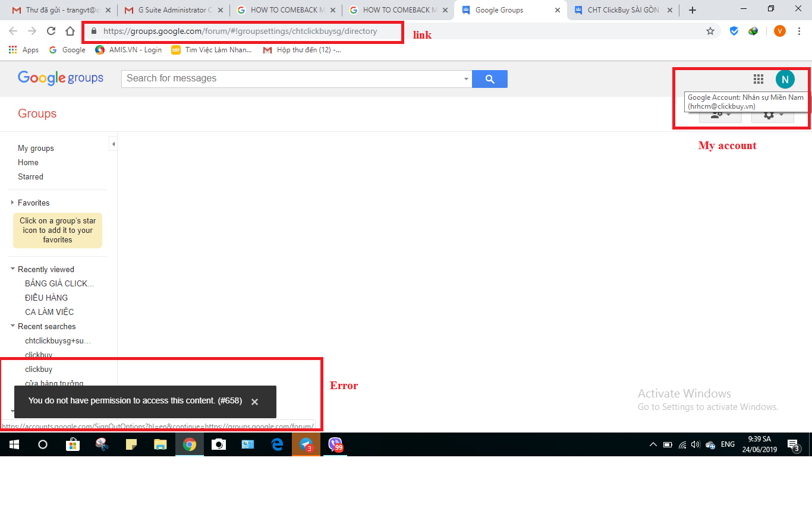The height and width of the screenshot is (505, 812).
Task: Open the Chrome profile avatar V
Action: click(x=780, y=31)
